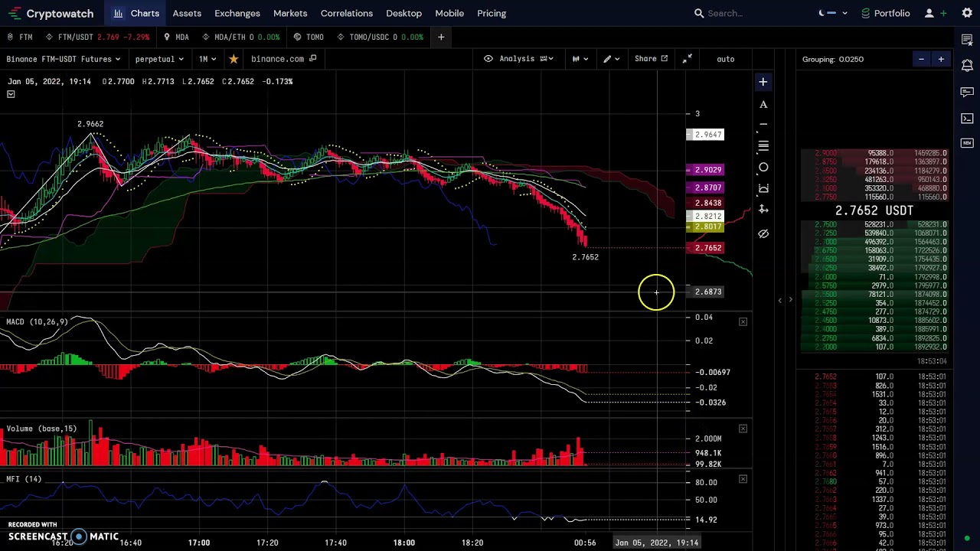Open the notes sidebar icon
This screenshot has height=551, width=980.
click(967, 39)
